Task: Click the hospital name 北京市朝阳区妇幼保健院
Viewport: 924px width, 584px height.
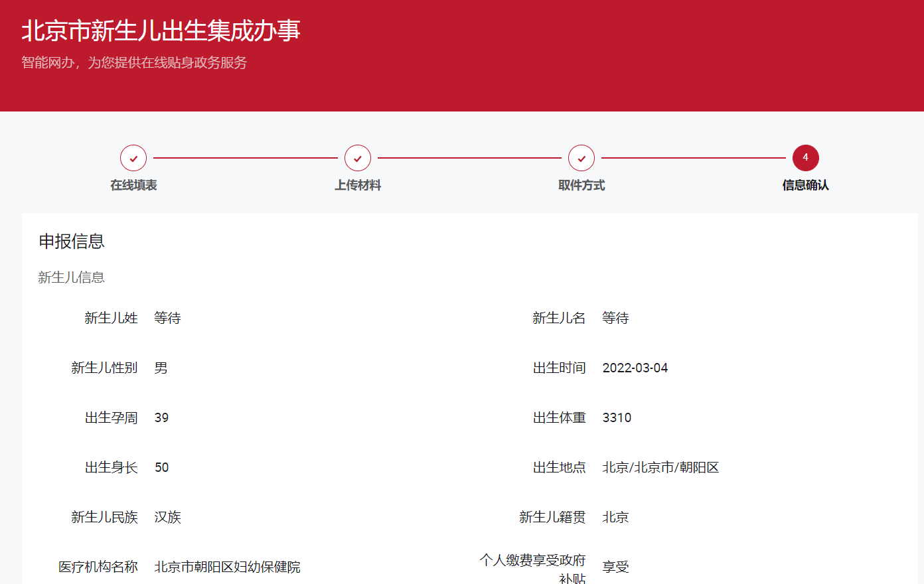Action: (227, 567)
